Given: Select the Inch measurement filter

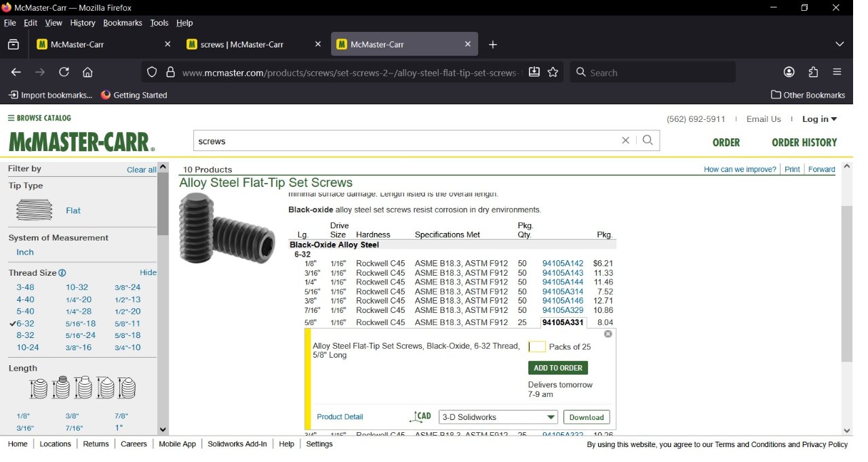Looking at the screenshot, I should point(25,252).
